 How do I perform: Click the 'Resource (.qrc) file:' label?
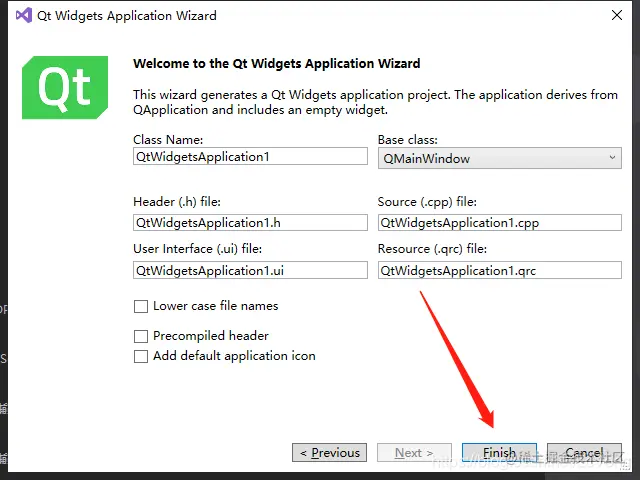pyautogui.click(x=432, y=249)
